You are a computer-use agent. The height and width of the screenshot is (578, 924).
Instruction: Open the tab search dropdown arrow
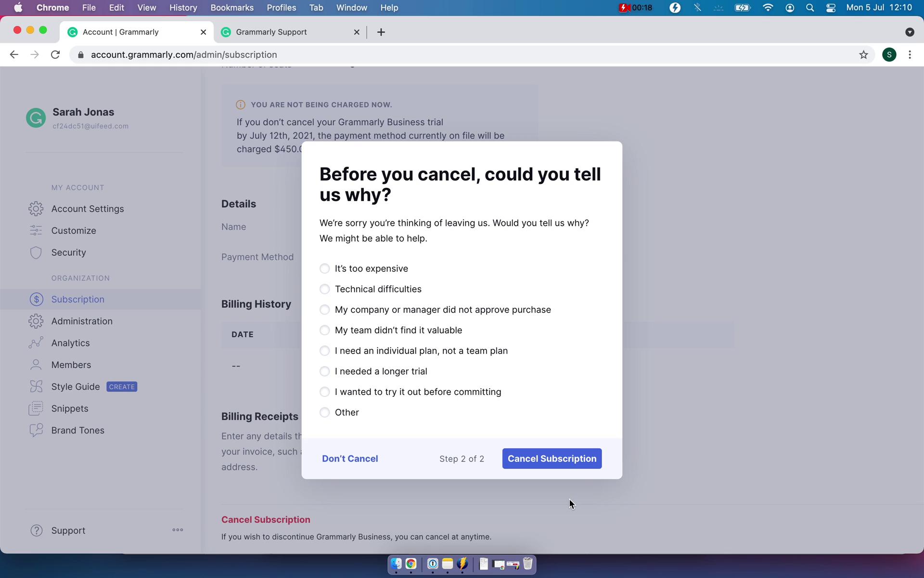coord(910,32)
